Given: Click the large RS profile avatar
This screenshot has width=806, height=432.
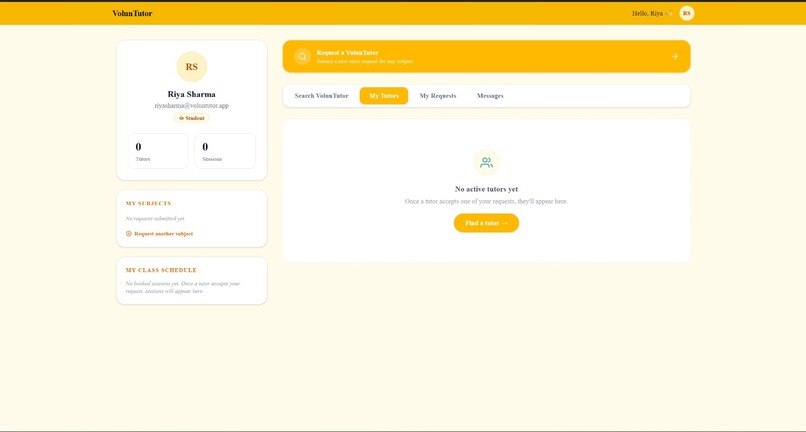Looking at the screenshot, I should pos(192,67).
